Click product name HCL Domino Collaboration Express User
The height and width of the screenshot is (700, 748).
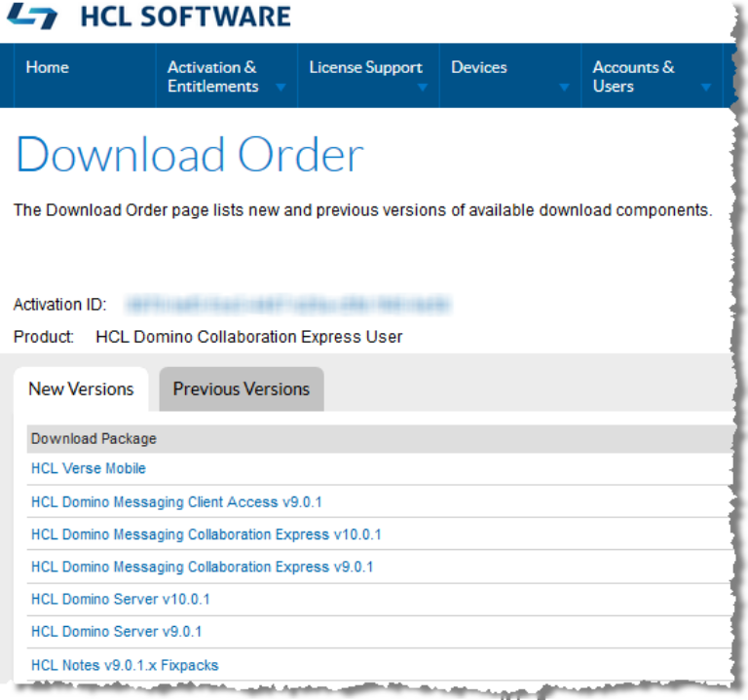(249, 337)
